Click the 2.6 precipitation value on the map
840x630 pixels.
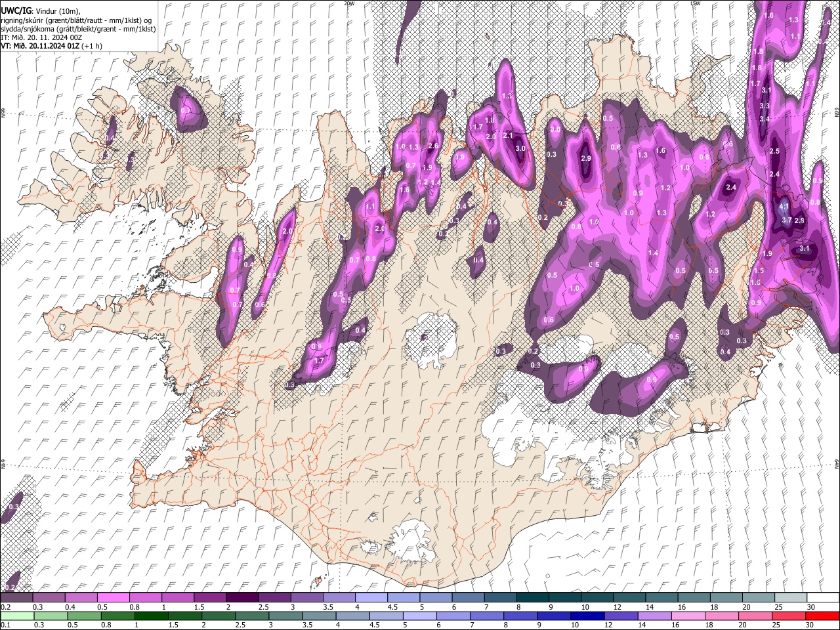pyautogui.click(x=432, y=146)
